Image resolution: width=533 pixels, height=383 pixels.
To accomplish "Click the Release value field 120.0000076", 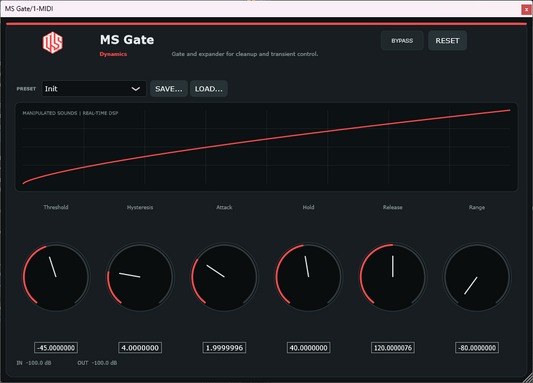I will click(x=393, y=348).
